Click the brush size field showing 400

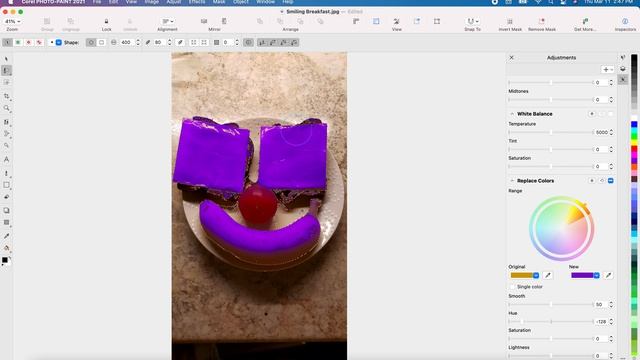pyautogui.click(x=126, y=42)
